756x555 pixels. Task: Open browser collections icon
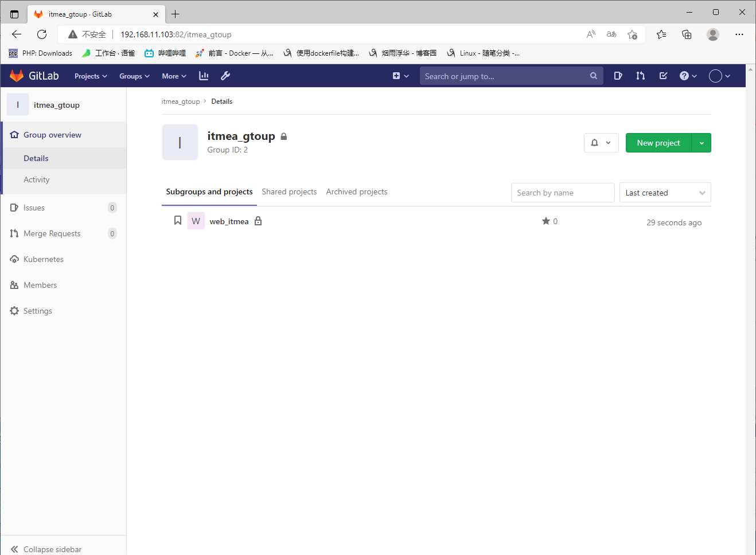click(x=687, y=34)
